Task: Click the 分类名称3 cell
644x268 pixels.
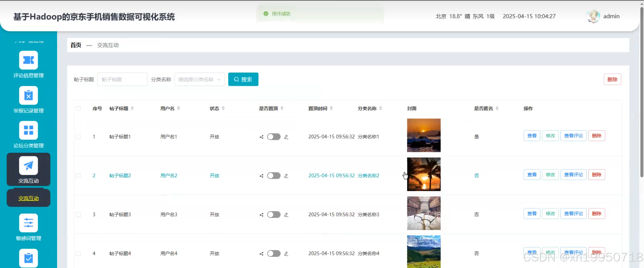Action: [x=368, y=215]
